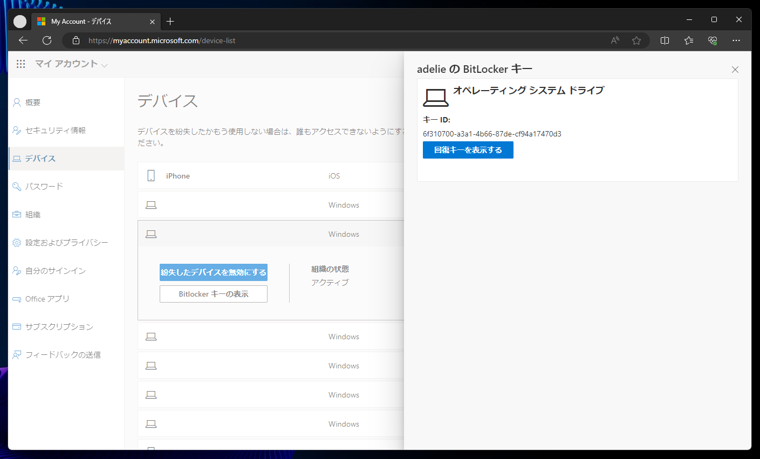Image resolution: width=760 pixels, height=459 pixels.
Task: Open 設定およびプライバシー in the sidebar
Action: coord(66,242)
